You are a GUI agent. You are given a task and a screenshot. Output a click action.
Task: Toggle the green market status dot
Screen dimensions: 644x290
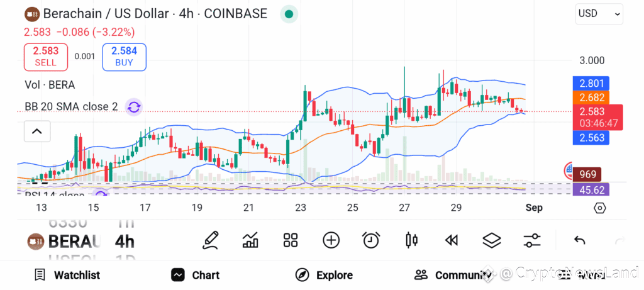[x=289, y=14]
